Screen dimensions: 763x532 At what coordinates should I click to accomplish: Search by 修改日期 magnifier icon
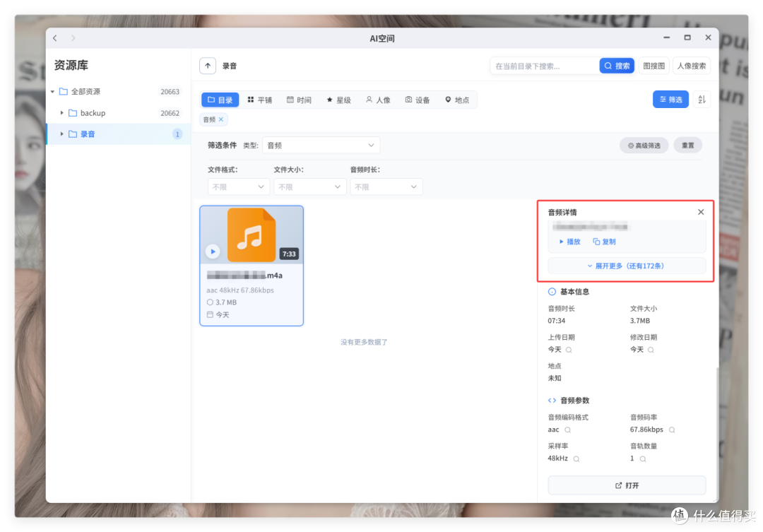[x=651, y=350]
